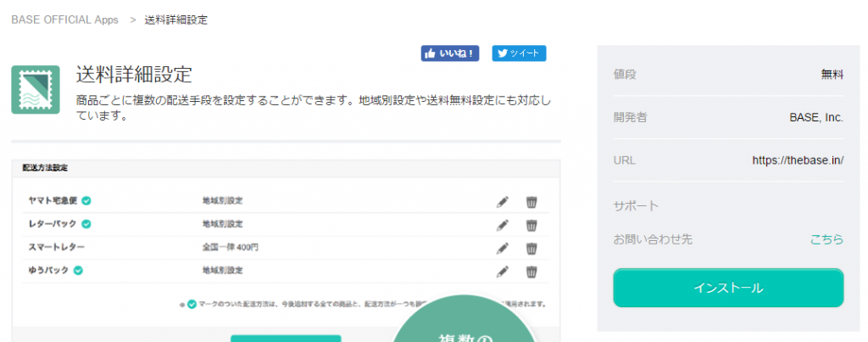
Task: Click the checkmark icon in the footnote
Action: [x=192, y=304]
